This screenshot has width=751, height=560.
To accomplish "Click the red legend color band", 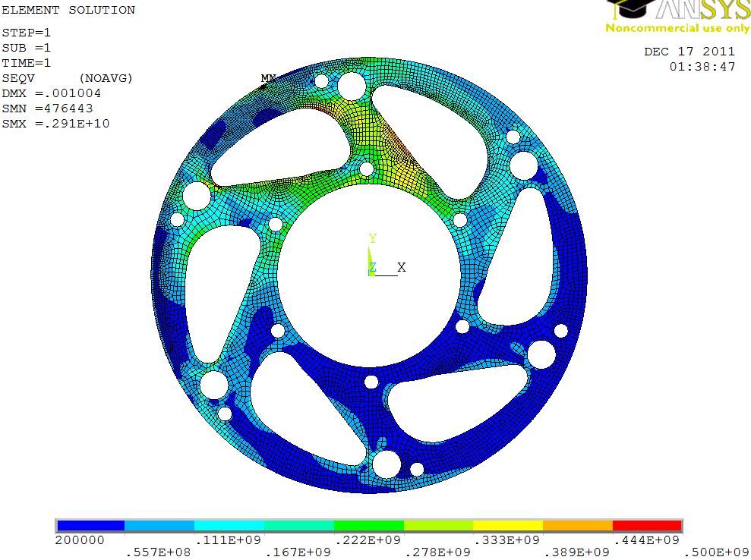I will (647, 526).
